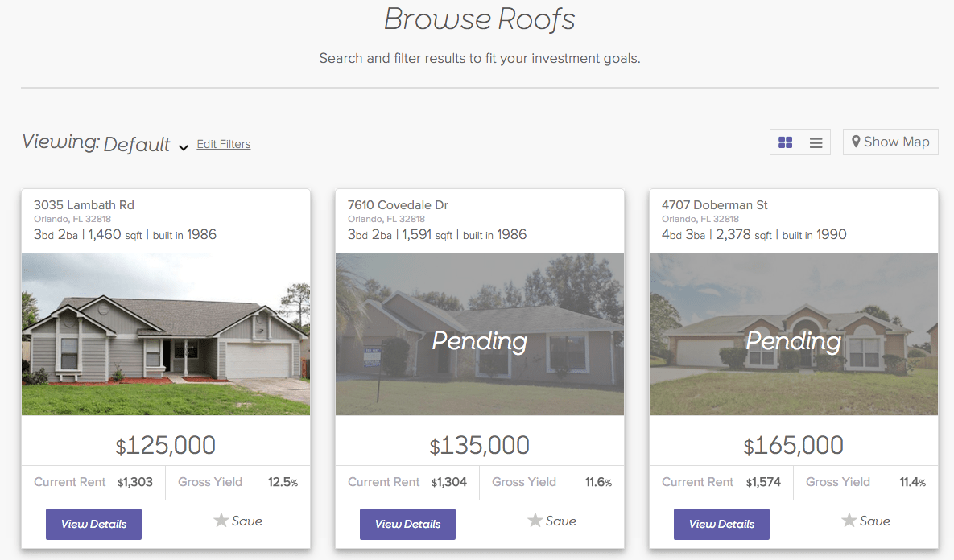954x560 pixels.
Task: Switch to grid view layout
Action: 786,142
